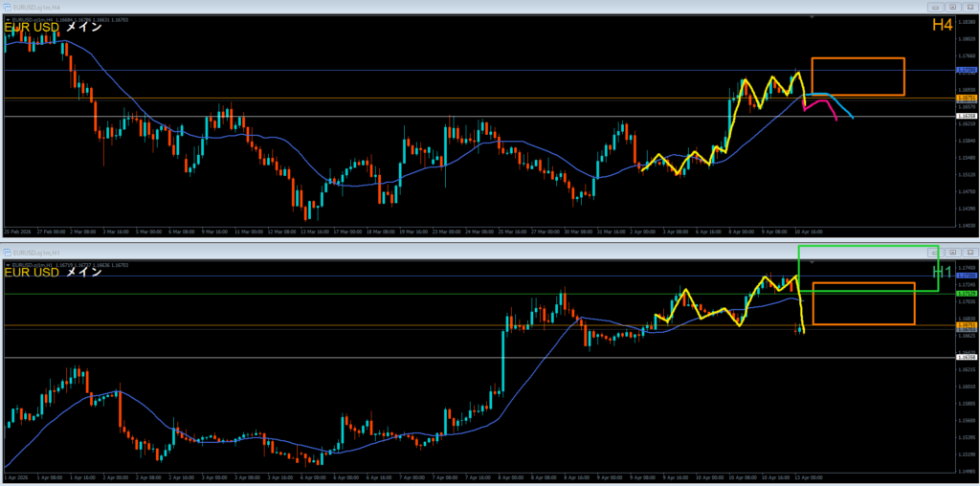Restore the H4 chart window size
980x486 pixels.
[952, 7]
